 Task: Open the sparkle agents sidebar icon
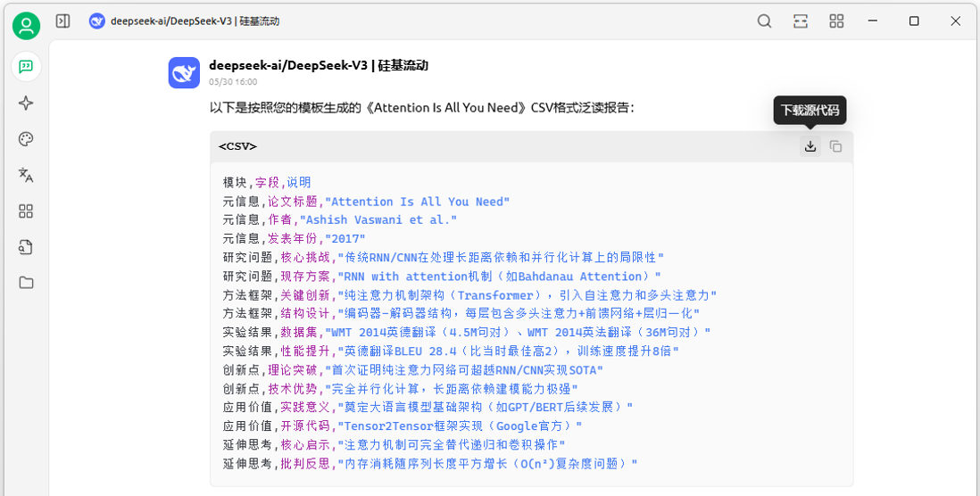(x=26, y=103)
